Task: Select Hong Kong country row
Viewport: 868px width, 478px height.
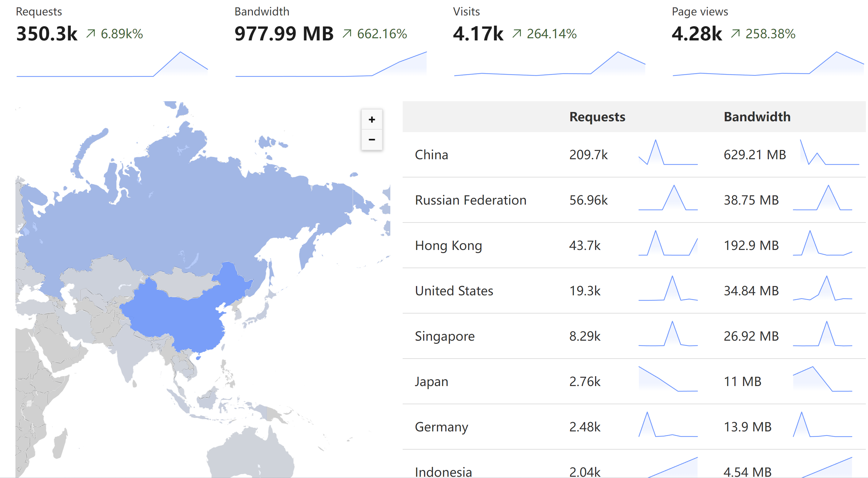Action: (448, 246)
